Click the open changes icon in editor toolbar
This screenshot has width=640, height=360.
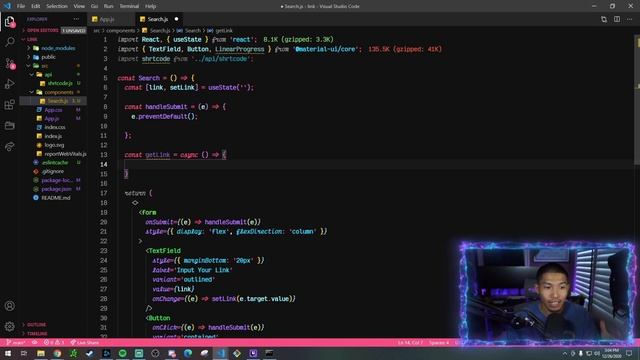pyautogui.click(x=604, y=19)
